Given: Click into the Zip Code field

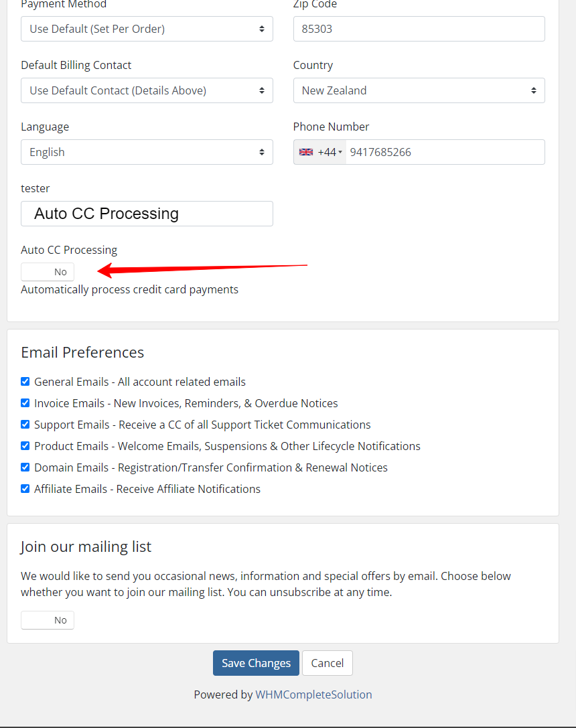Looking at the screenshot, I should tap(419, 29).
